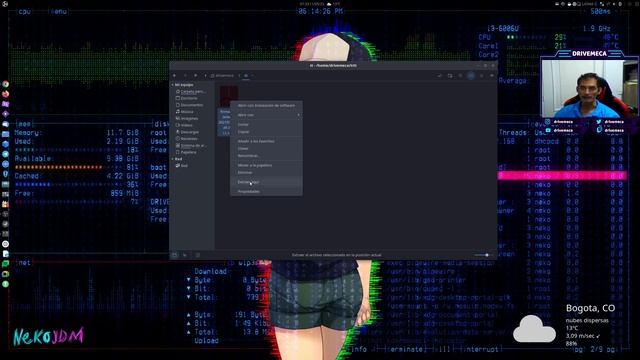The image size is (640, 360).
Task: Click the path bar left scroll arrow
Action: [x=205, y=76]
